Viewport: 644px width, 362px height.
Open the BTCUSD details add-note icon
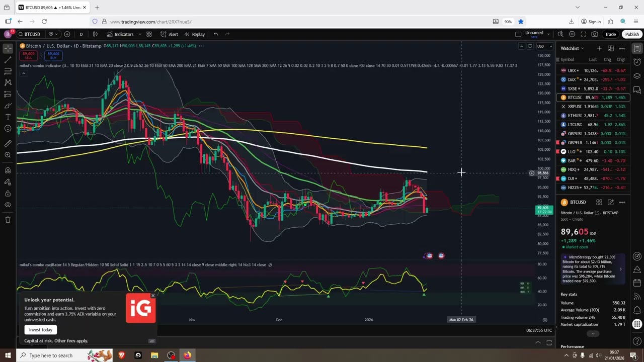point(611,202)
